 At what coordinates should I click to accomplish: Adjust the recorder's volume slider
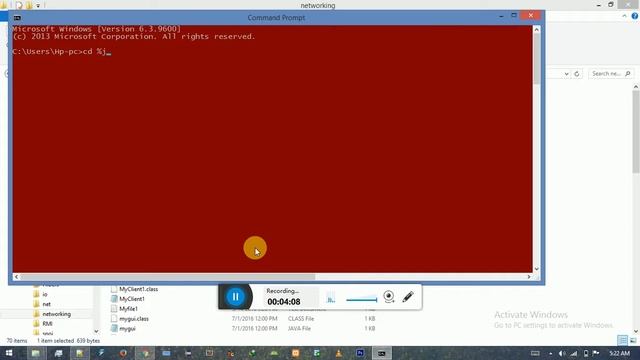click(x=362, y=300)
